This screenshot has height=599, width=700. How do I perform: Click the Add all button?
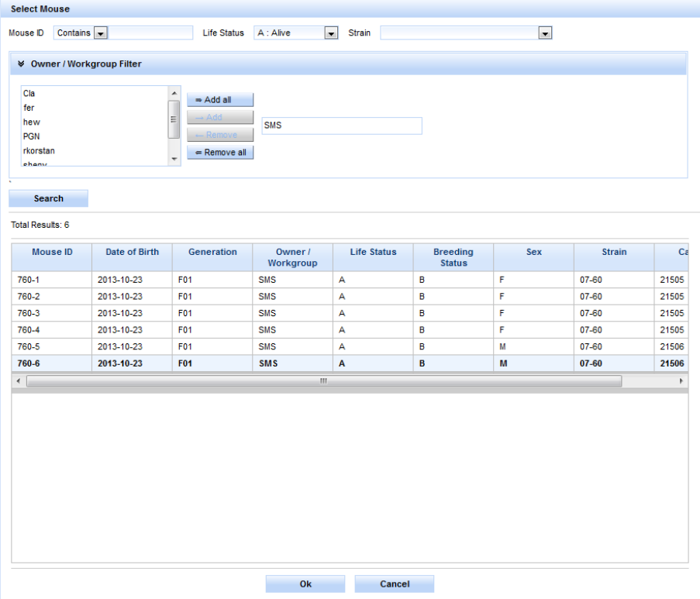click(x=220, y=99)
